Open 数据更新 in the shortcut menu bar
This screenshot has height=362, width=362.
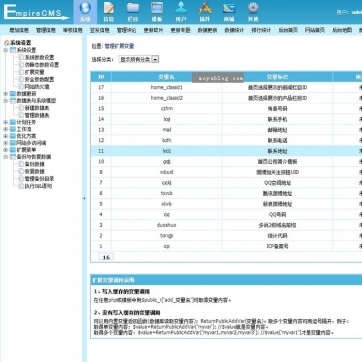coord(207,30)
